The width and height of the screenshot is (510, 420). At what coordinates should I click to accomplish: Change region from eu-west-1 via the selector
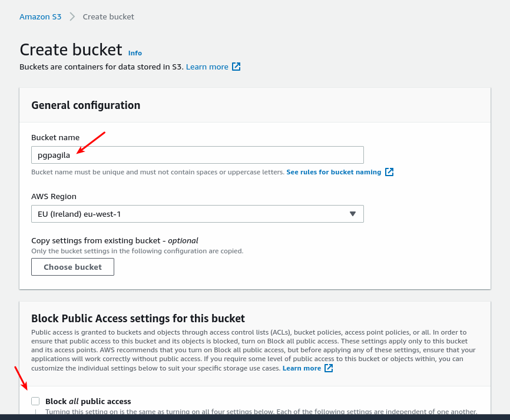tap(197, 214)
